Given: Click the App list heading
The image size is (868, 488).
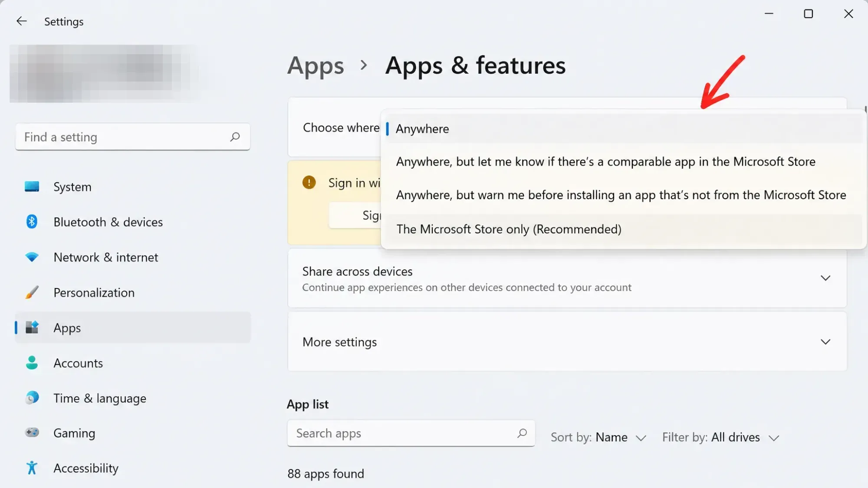Looking at the screenshot, I should coord(308,404).
